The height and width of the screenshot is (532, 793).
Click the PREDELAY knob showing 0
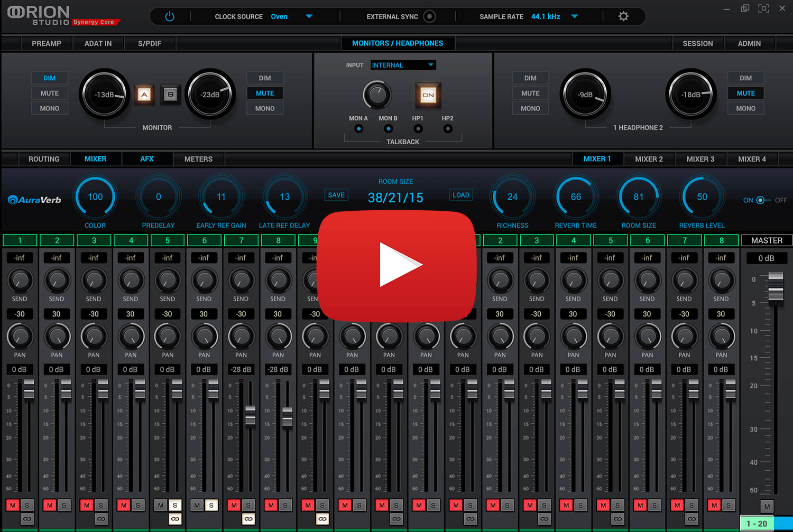coord(158,197)
